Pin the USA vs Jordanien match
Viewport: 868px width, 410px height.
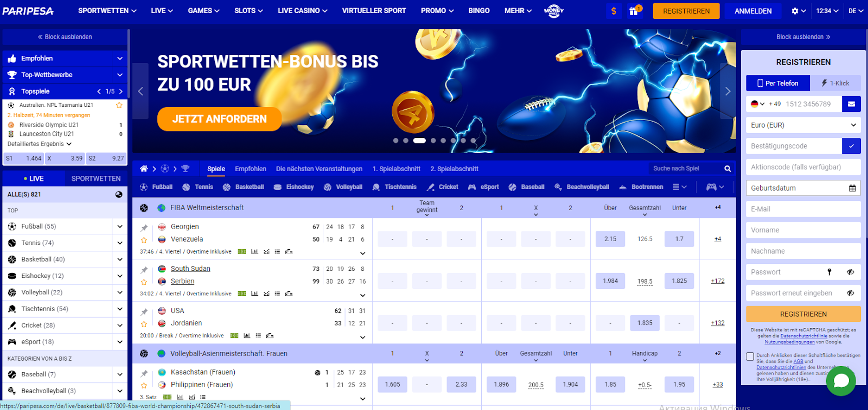click(x=144, y=312)
